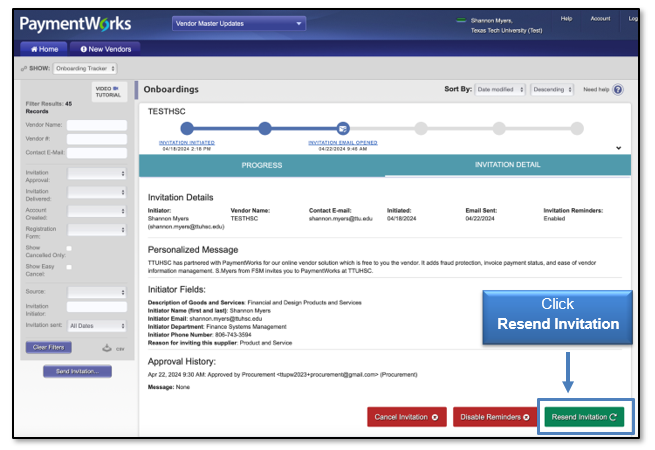Change the Date modified sort dropdown
The height and width of the screenshot is (450, 655).
pos(499,89)
